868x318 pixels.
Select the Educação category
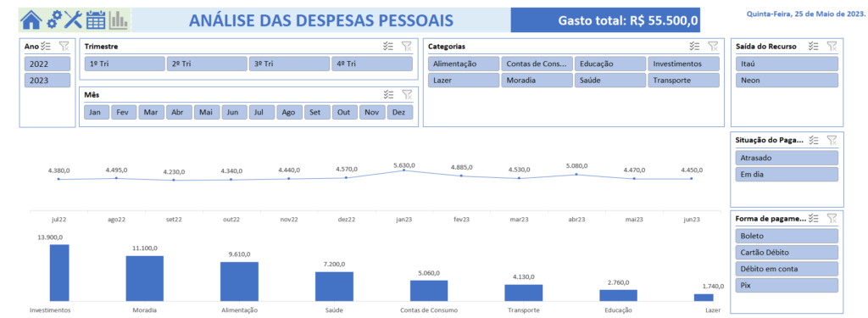coord(610,64)
